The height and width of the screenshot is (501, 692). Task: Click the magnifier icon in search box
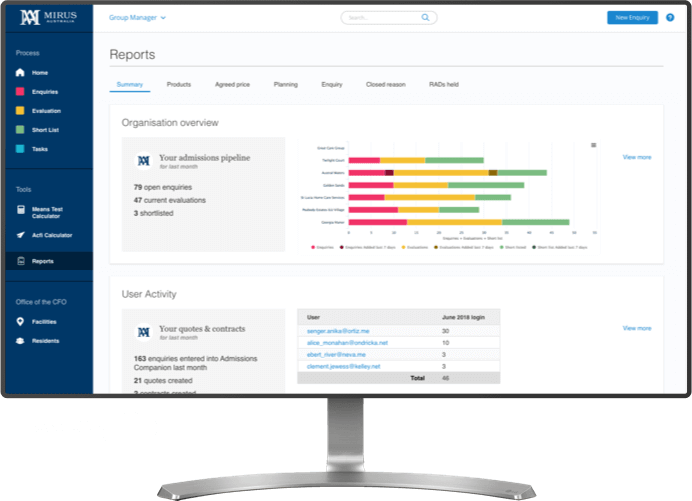pyautogui.click(x=425, y=17)
